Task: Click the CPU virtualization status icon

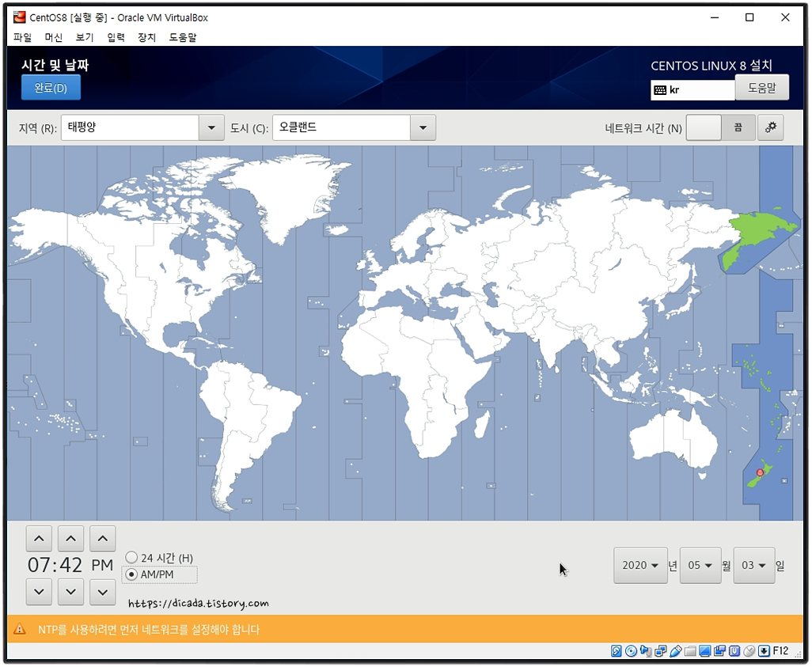Action: [x=734, y=651]
